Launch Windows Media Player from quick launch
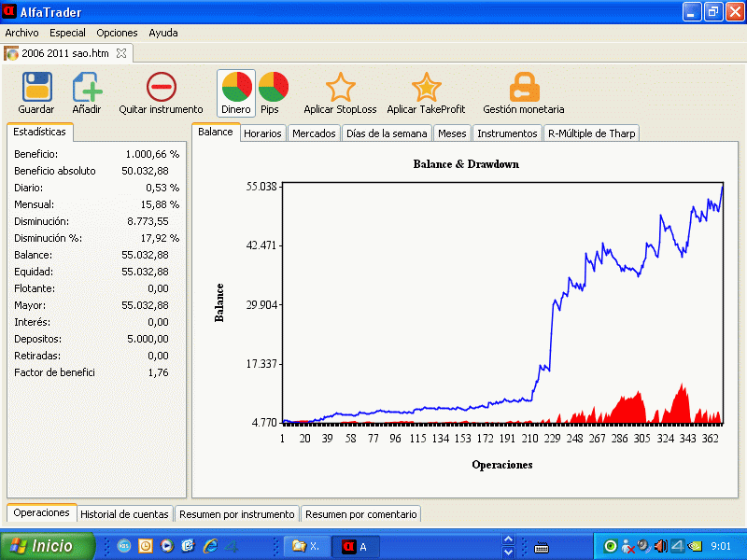Viewport: 747px width, 560px height. tap(167, 546)
